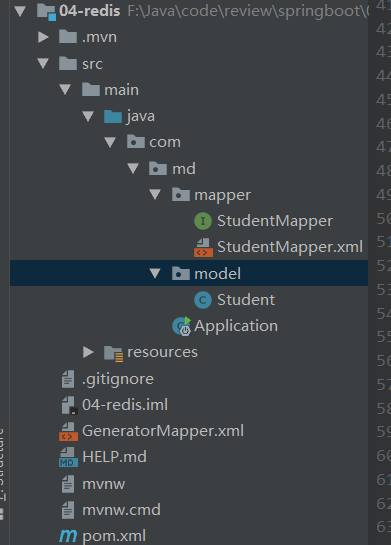Viewport: 391px width, 545px height.
Task: Collapse the md package arrow
Action: (133, 169)
